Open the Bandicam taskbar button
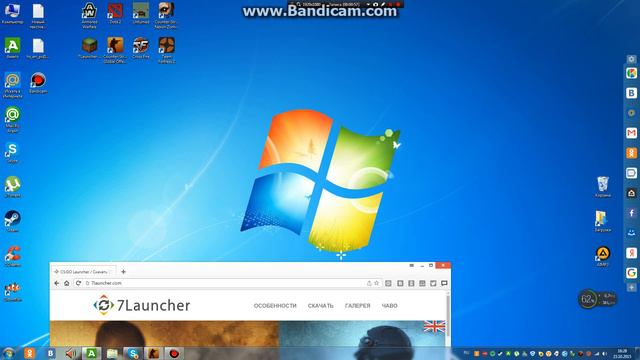The width and height of the screenshot is (640, 360). coord(173,353)
